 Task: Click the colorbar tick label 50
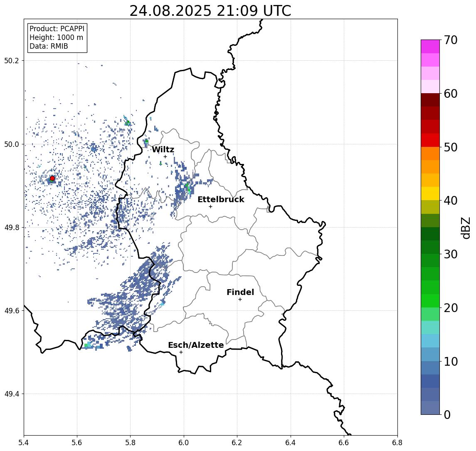pos(450,147)
